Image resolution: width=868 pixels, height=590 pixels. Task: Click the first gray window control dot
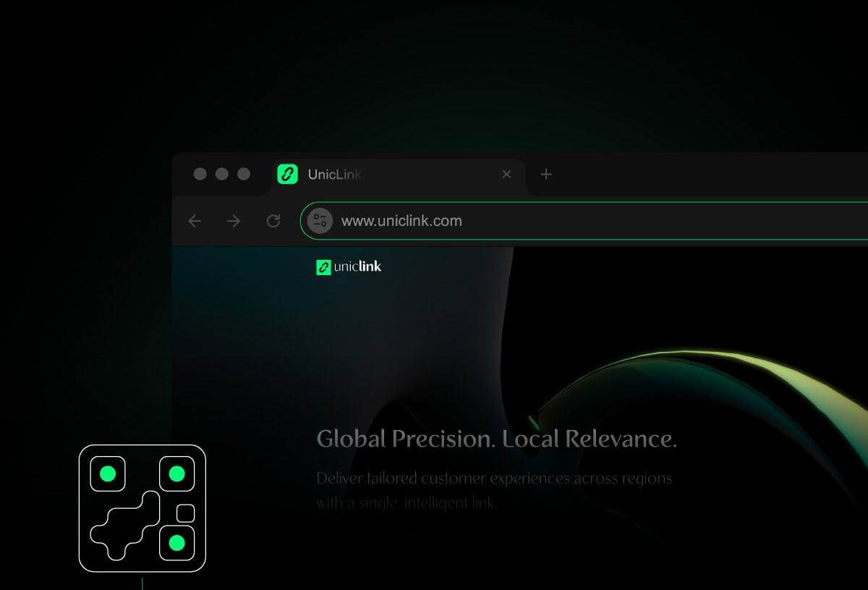click(200, 174)
